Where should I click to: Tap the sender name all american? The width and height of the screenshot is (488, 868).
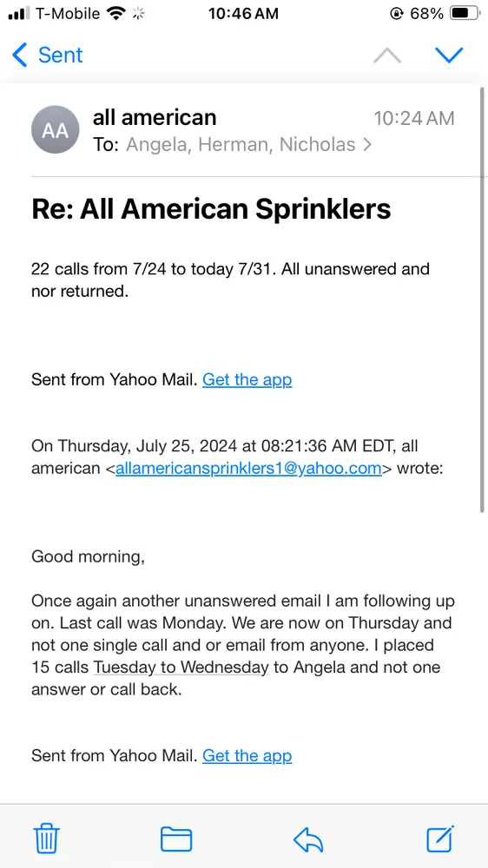click(x=155, y=117)
